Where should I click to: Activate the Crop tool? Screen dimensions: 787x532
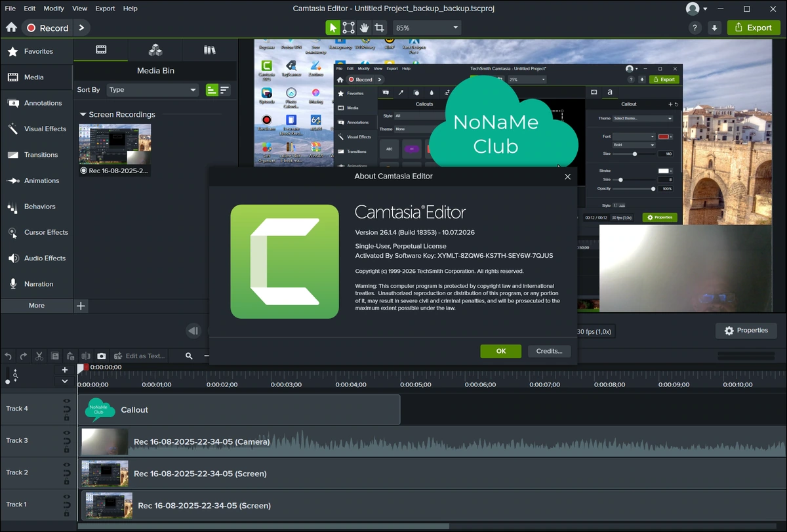380,28
